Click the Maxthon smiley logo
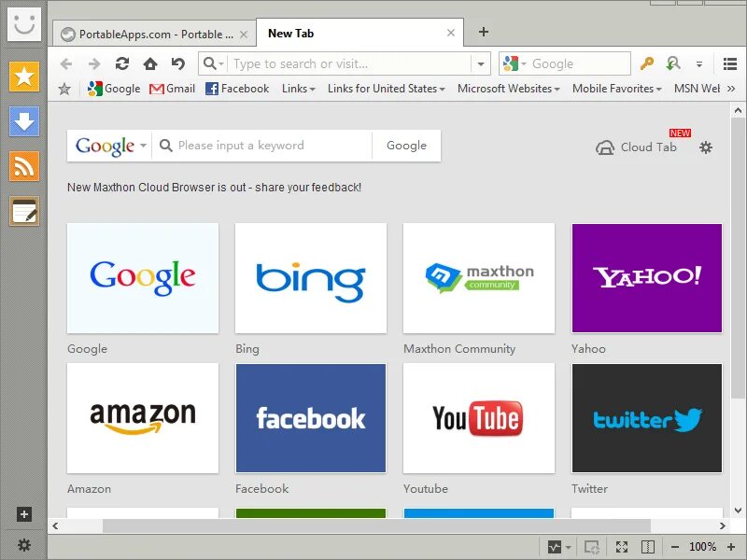747x560 pixels. (x=23, y=23)
